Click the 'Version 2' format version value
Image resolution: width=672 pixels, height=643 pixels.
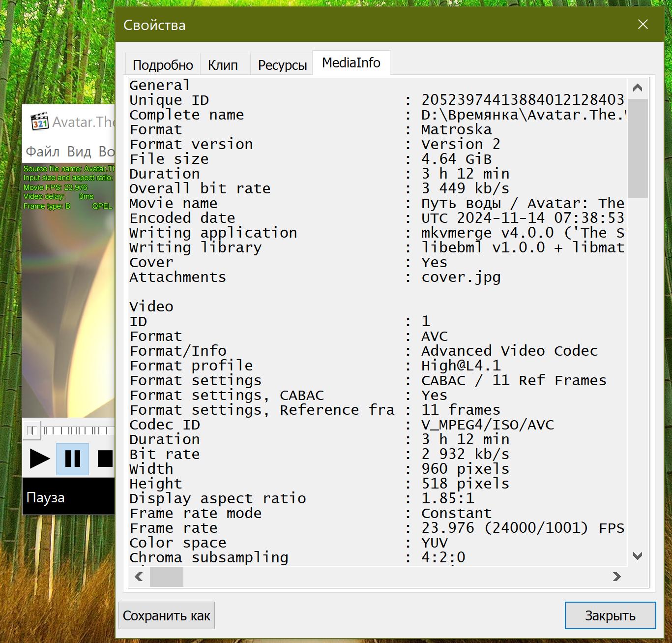(x=461, y=144)
